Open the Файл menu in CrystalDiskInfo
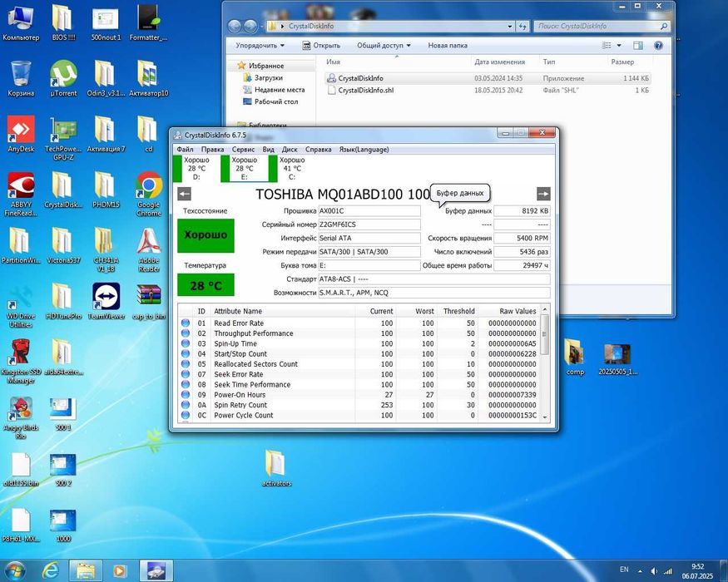 click(185, 150)
